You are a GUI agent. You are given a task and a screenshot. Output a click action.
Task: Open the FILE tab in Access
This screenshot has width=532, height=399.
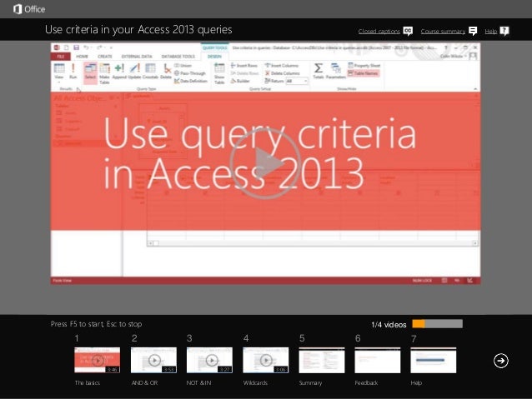61,57
